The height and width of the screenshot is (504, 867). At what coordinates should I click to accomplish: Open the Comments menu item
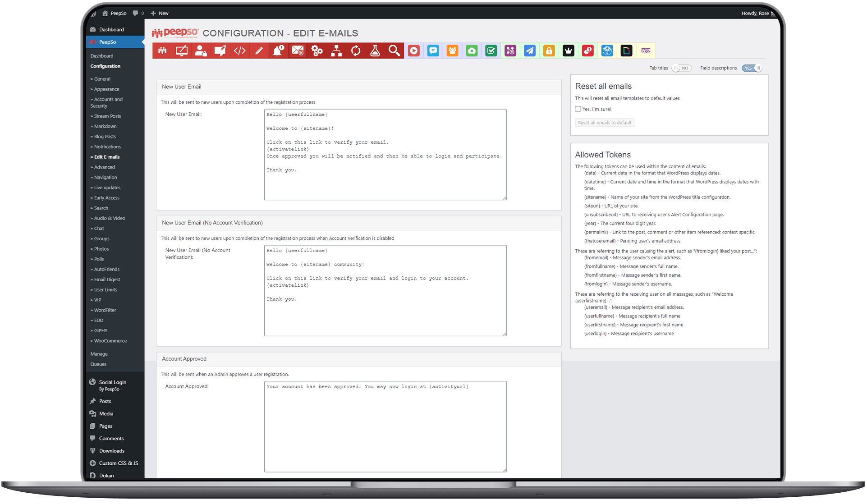[111, 439]
